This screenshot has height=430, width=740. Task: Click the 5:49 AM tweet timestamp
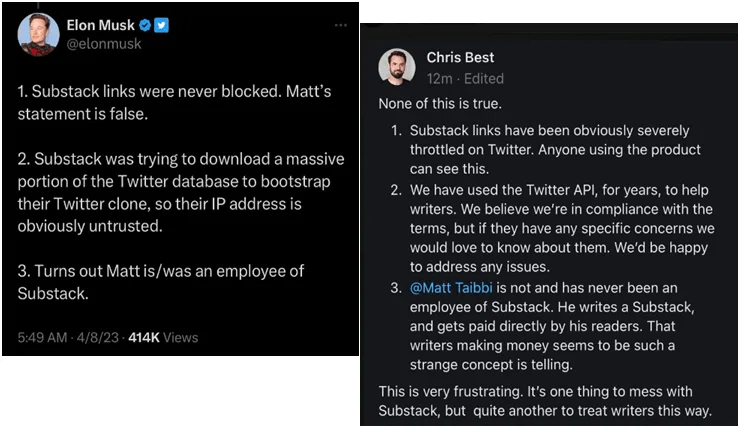tap(42, 337)
